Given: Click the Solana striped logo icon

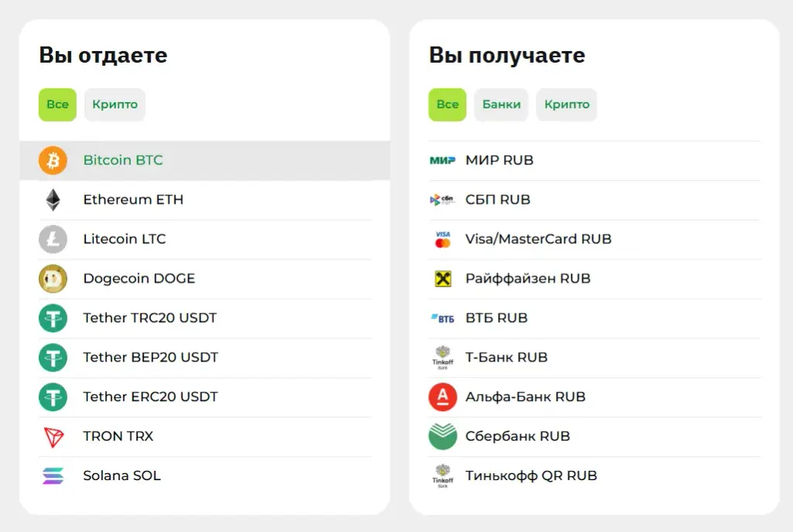Looking at the screenshot, I should [53, 476].
